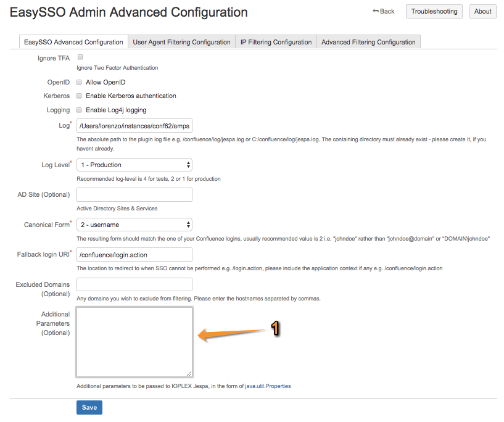This screenshot has width=504, height=422.
Task: Open the Canonical Form dropdown
Action: (134, 225)
